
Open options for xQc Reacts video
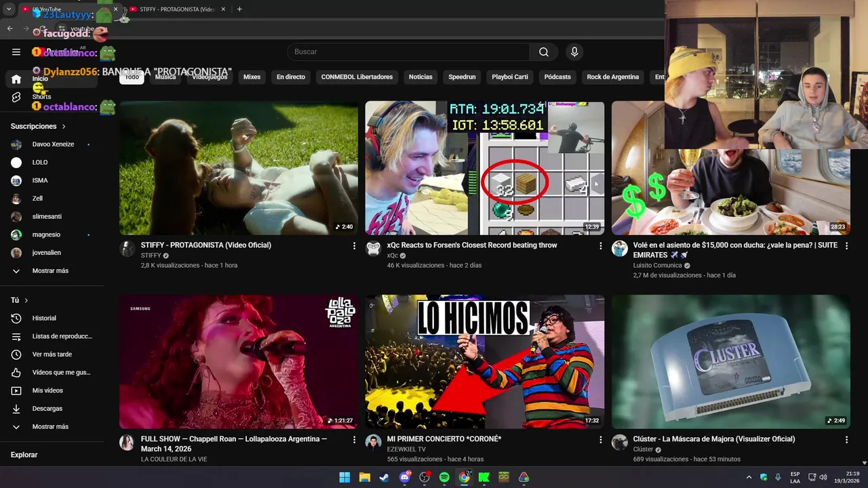pos(600,246)
